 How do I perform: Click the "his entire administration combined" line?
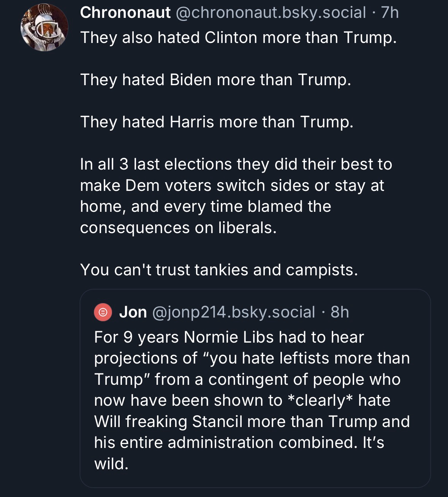click(239, 443)
